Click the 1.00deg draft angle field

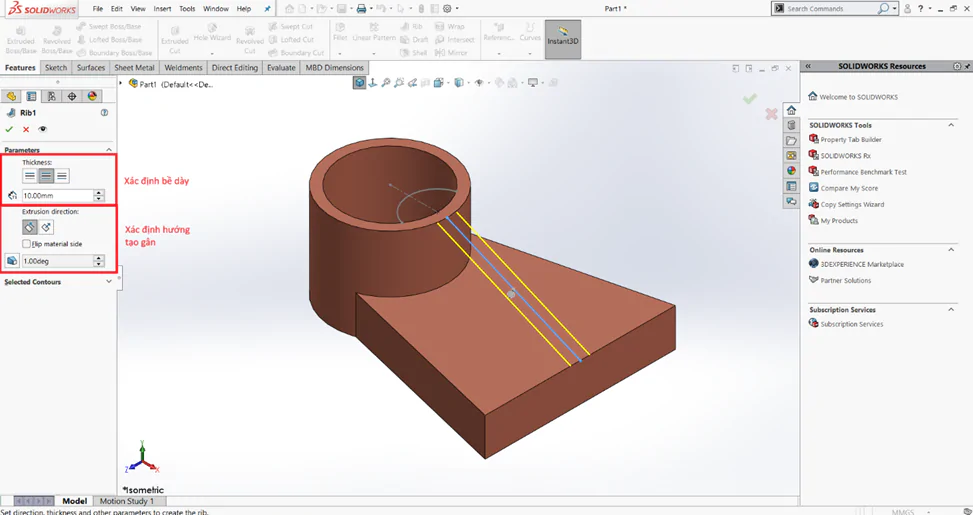click(x=57, y=261)
